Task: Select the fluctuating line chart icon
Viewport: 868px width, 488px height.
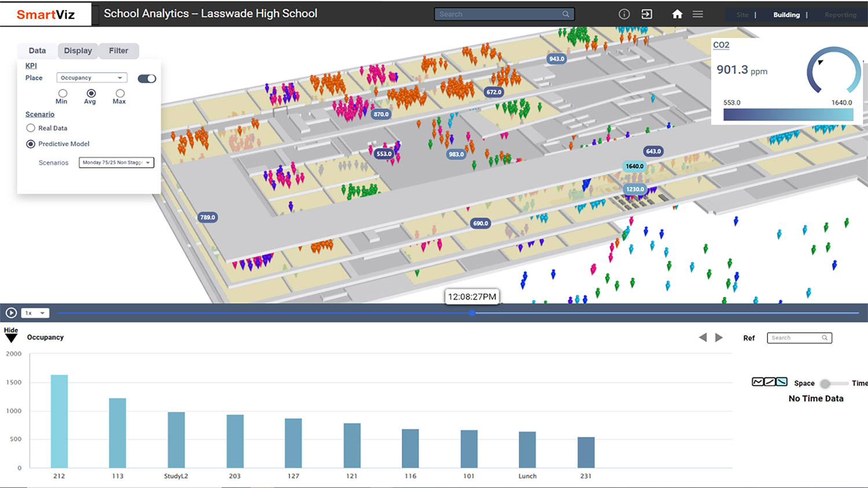Action: pos(759,382)
